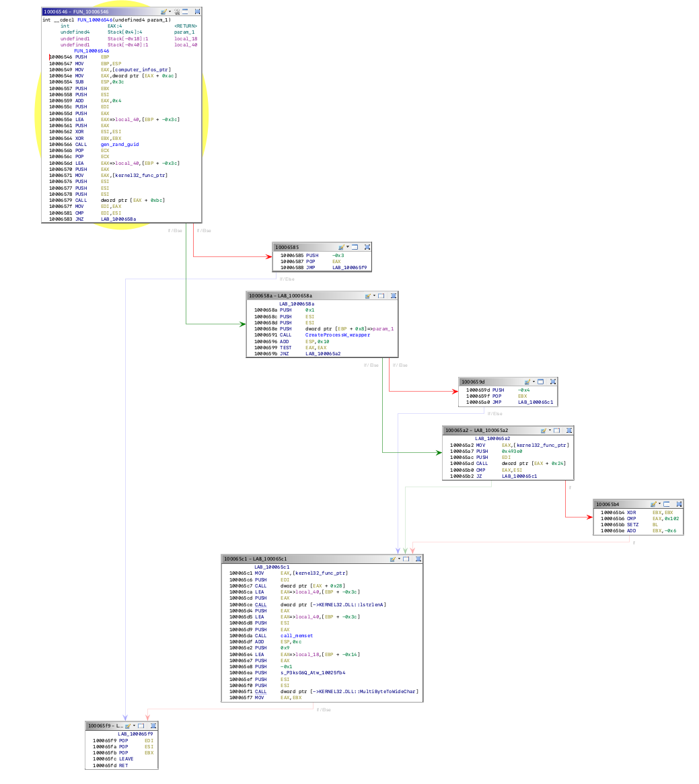Close the 10006585 vertex block
This screenshot has height=784, width=699.
click(x=367, y=247)
